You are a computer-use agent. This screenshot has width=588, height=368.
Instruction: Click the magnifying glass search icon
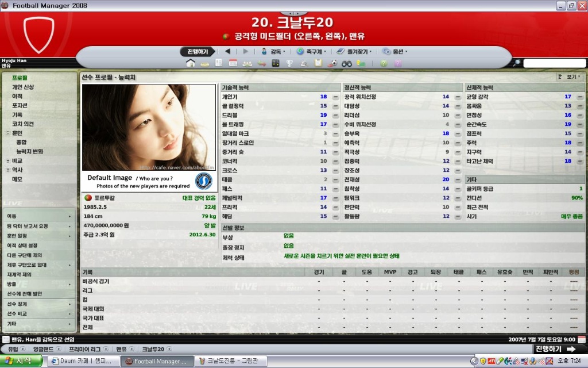pos(517,63)
